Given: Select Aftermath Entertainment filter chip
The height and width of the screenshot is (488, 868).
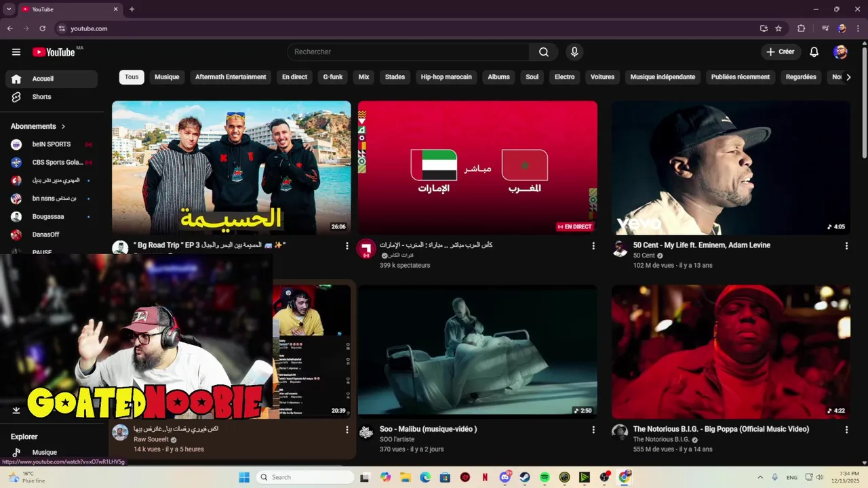Looking at the screenshot, I should click(231, 77).
